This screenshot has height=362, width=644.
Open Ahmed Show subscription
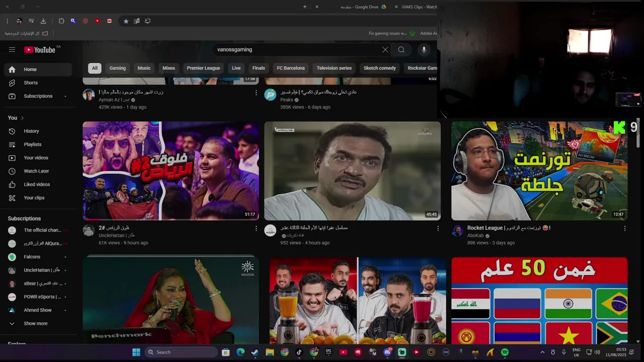38,310
